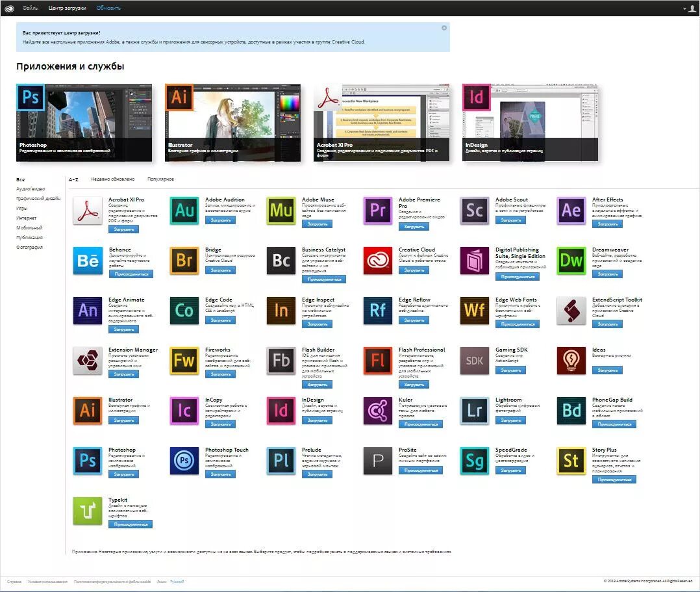Filter by Аудио/видео category

[x=31, y=189]
